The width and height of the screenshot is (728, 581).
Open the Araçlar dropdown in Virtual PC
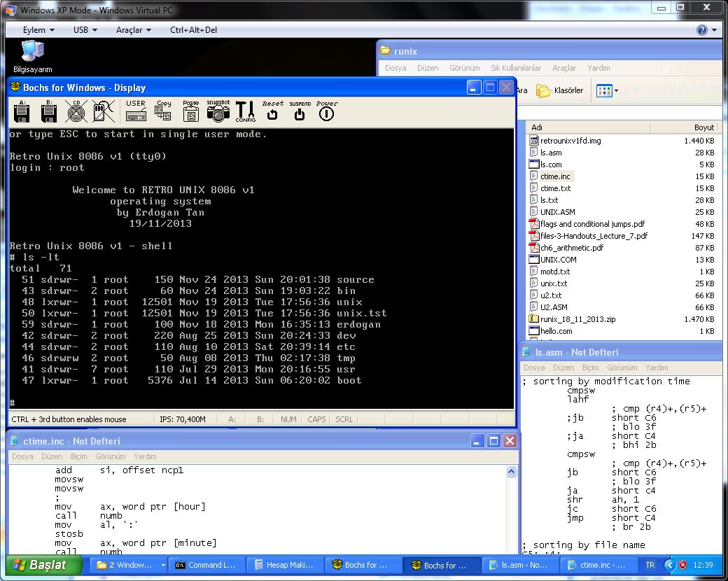pos(133,30)
